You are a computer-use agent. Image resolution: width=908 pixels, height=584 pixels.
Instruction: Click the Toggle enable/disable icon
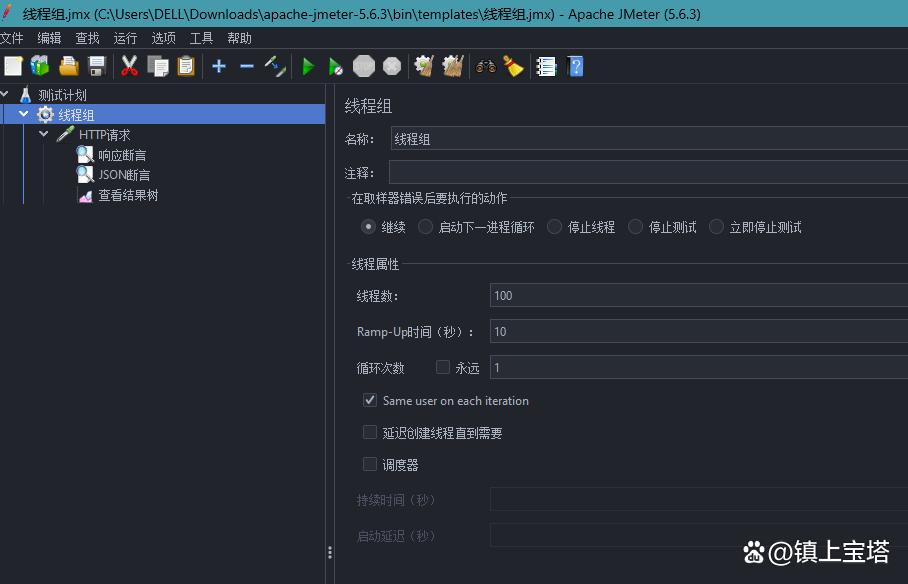275,66
